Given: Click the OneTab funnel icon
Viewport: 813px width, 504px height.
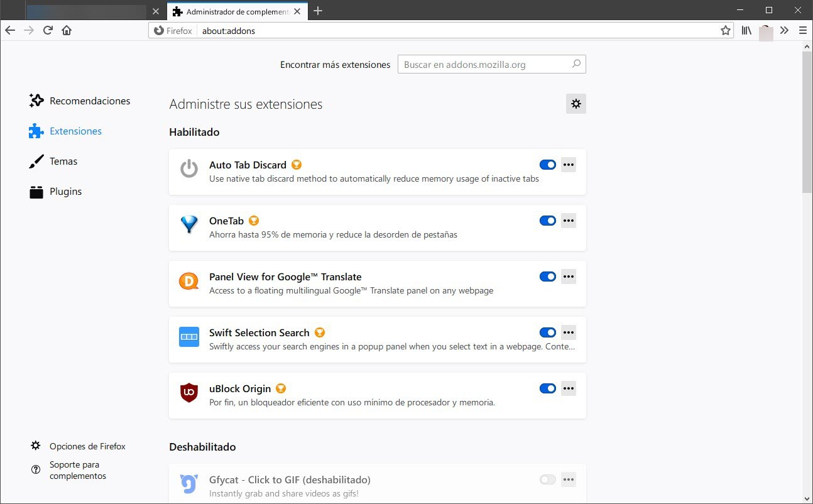Looking at the screenshot, I should click(189, 225).
